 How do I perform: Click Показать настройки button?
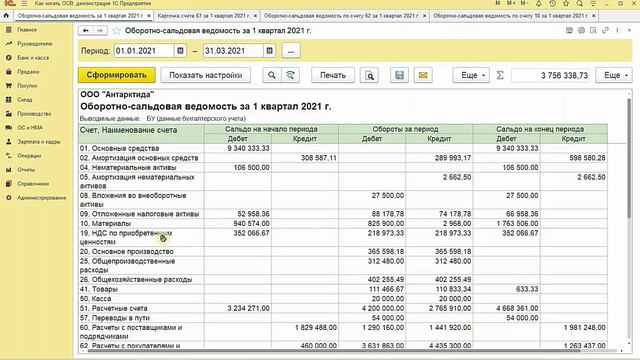pyautogui.click(x=206, y=75)
